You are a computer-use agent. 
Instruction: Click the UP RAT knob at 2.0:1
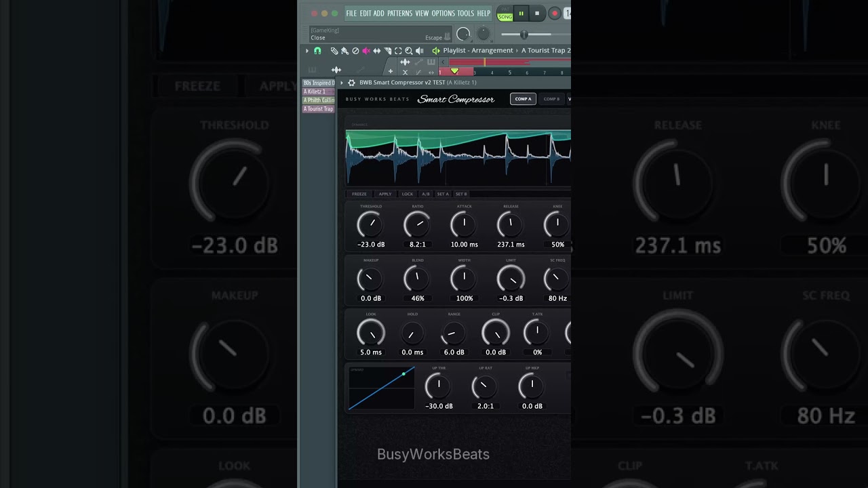click(x=485, y=386)
